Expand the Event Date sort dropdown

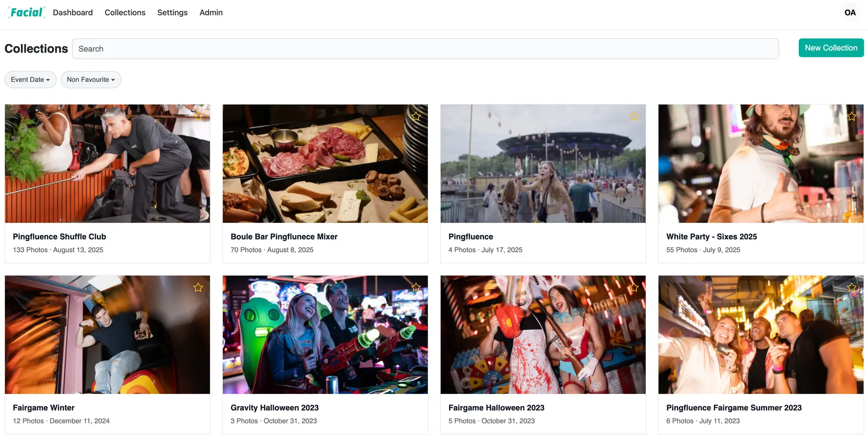coord(30,80)
